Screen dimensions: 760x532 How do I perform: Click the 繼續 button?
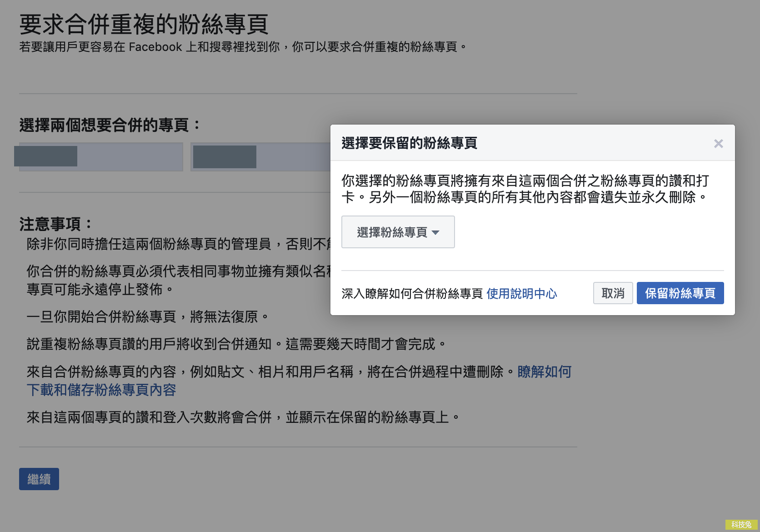point(39,479)
